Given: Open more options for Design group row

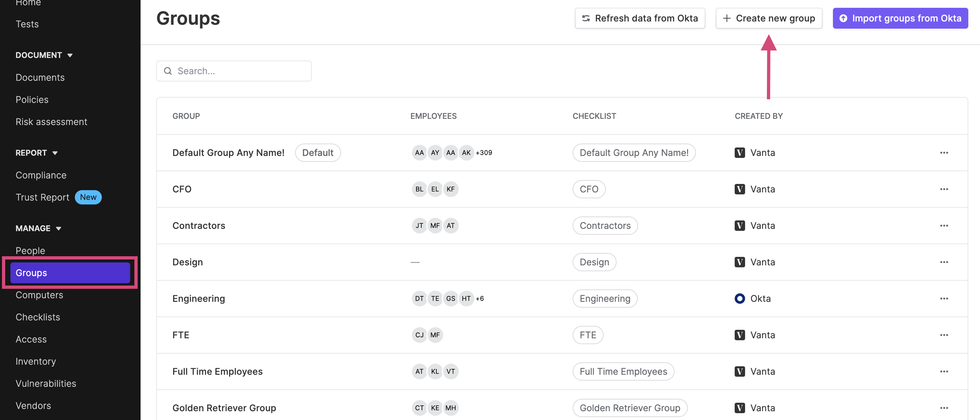Looking at the screenshot, I should (x=944, y=262).
